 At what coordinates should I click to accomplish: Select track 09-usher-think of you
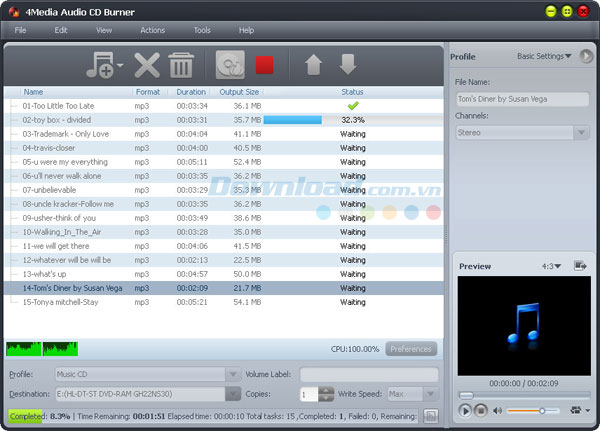point(60,218)
